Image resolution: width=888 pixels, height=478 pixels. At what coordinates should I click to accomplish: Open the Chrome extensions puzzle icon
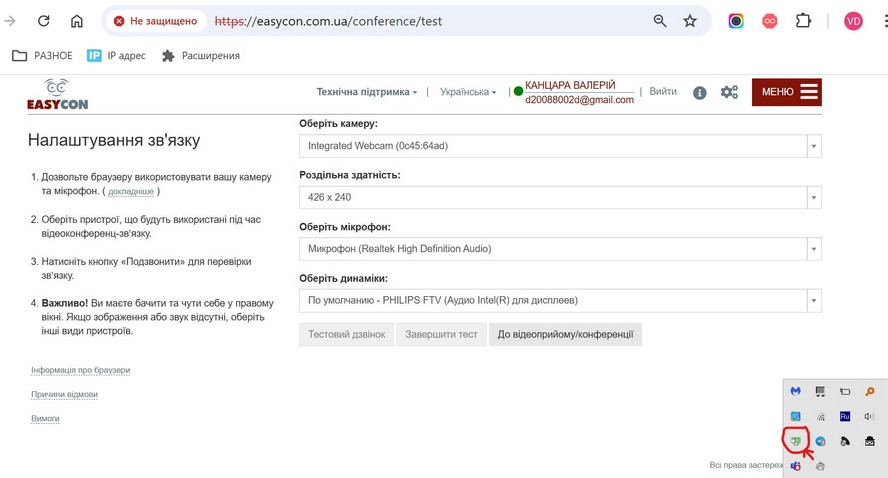803,21
